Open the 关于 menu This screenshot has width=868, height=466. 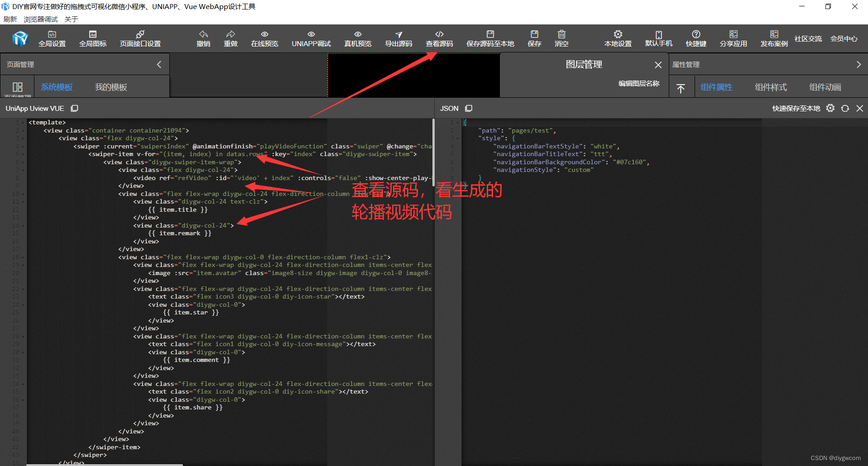pyautogui.click(x=71, y=19)
